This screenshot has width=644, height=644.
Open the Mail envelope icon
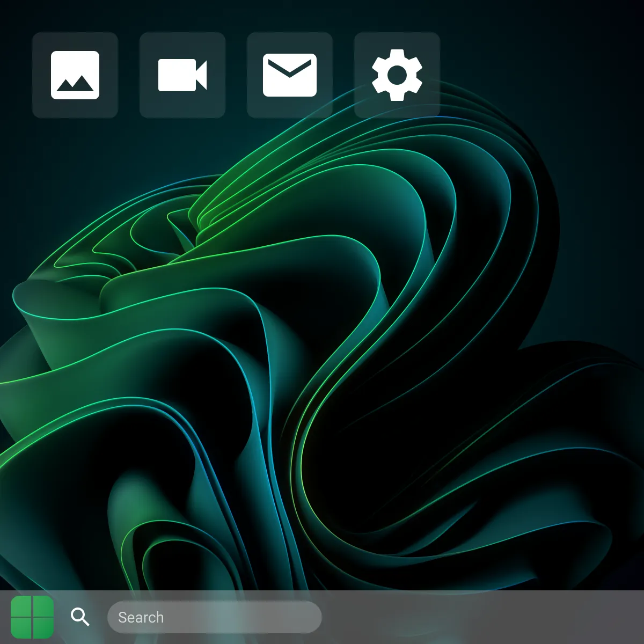tap(290, 75)
